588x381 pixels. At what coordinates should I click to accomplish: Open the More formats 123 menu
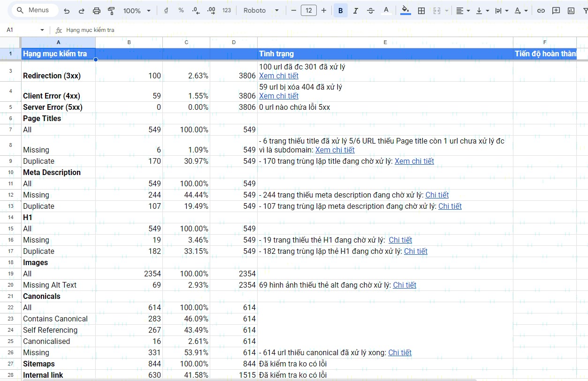(227, 11)
